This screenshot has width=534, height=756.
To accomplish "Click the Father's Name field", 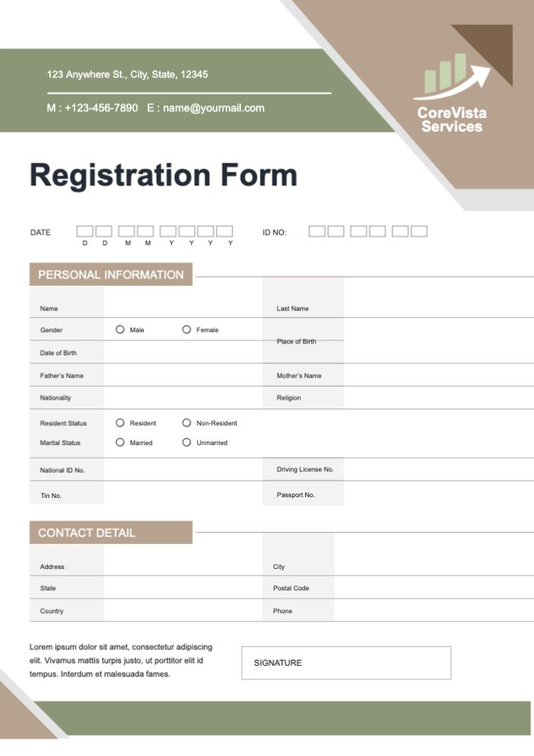I will click(183, 375).
